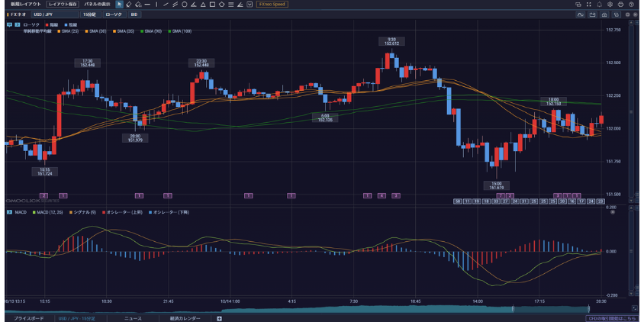Click the eraser tool icon
Image resolution: width=644 pixels, height=322 pixels.
tap(129, 4)
